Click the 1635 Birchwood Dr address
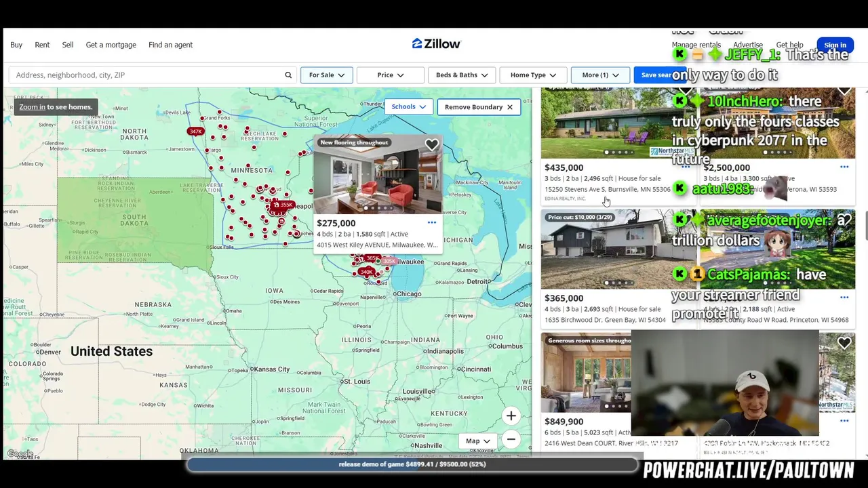This screenshot has height=488, width=868. [606, 320]
